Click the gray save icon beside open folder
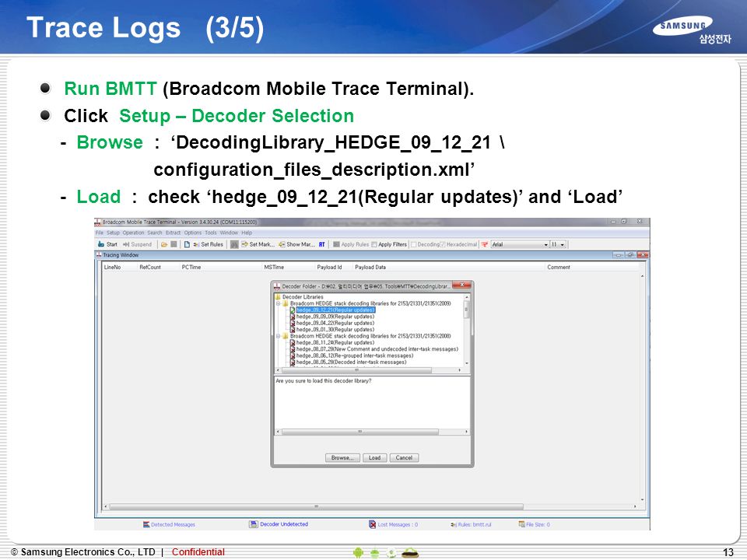Viewport: 747px width, 560px height. pyautogui.click(x=174, y=244)
